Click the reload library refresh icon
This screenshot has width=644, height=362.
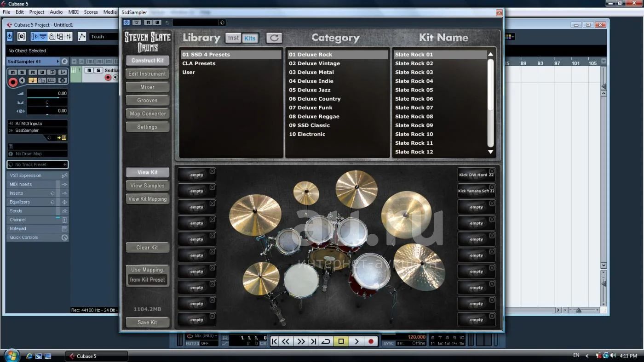click(274, 38)
